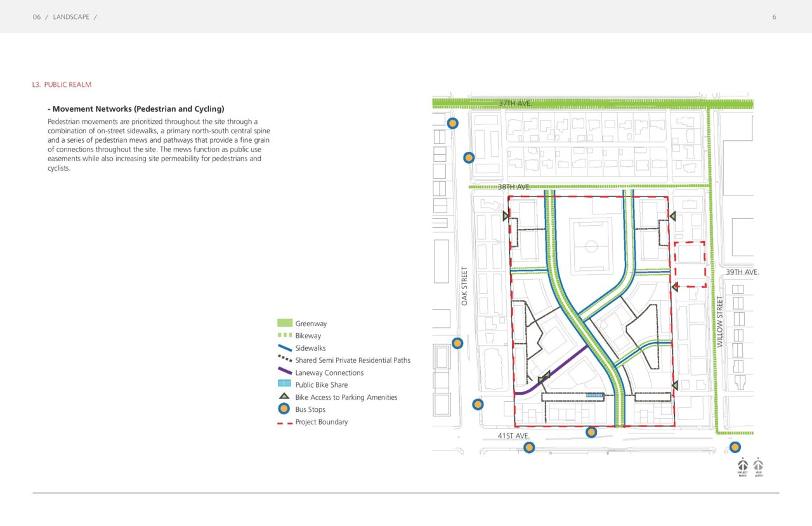Screen dimensions: 812x526
Task: Click the '38TH AVE.' map label
Action: pos(514,187)
